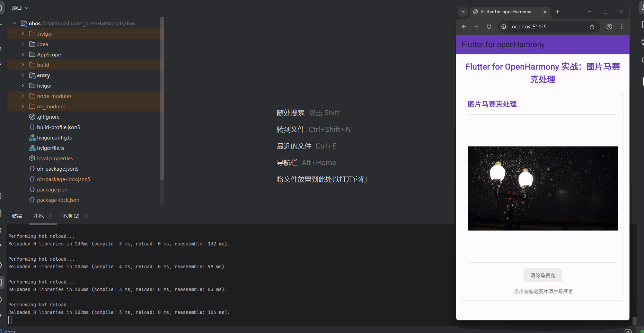Expand the node_modules folder

click(23, 96)
